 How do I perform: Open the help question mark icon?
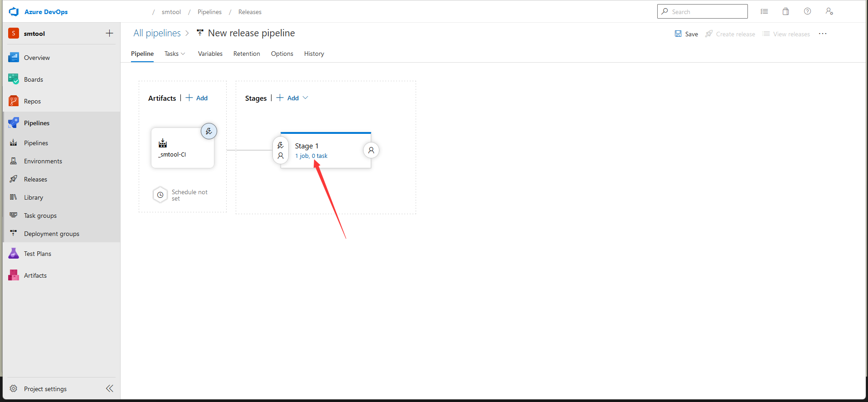point(807,11)
